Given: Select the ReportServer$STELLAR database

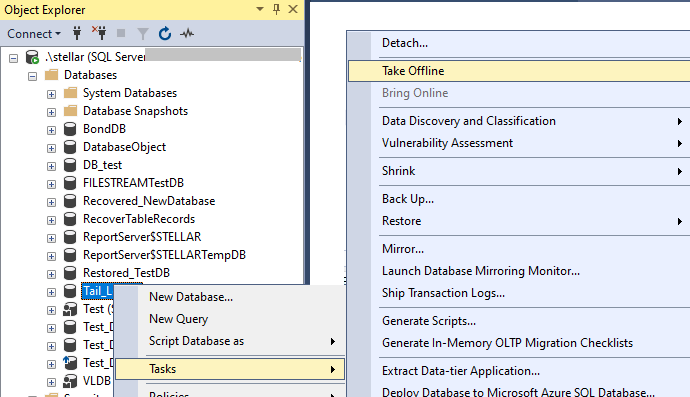Looking at the screenshot, I should coord(142,237).
